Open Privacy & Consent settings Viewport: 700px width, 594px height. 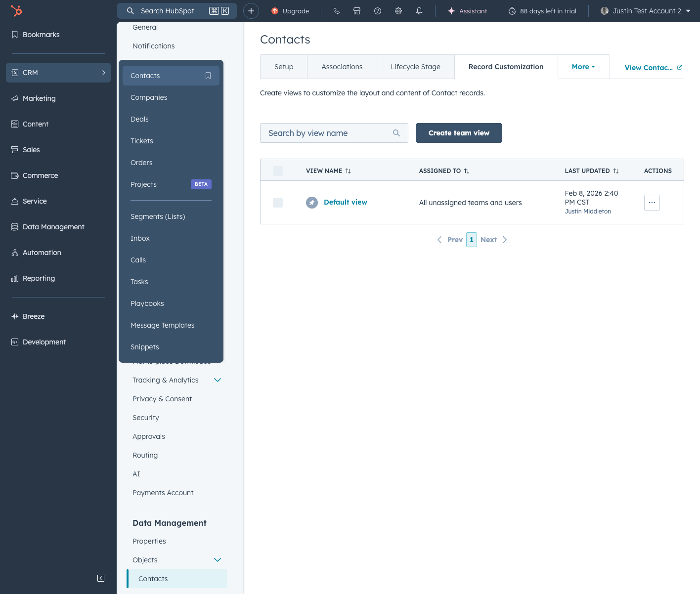point(162,399)
